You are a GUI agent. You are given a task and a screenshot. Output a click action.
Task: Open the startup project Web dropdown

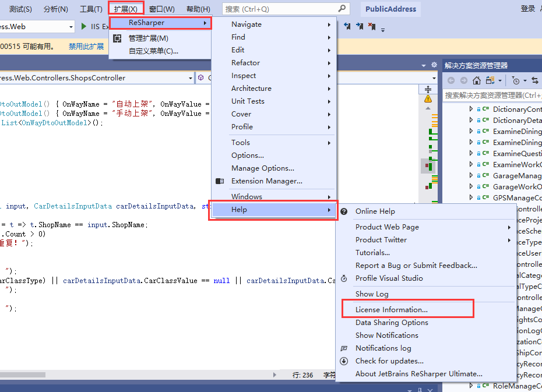tap(71, 27)
